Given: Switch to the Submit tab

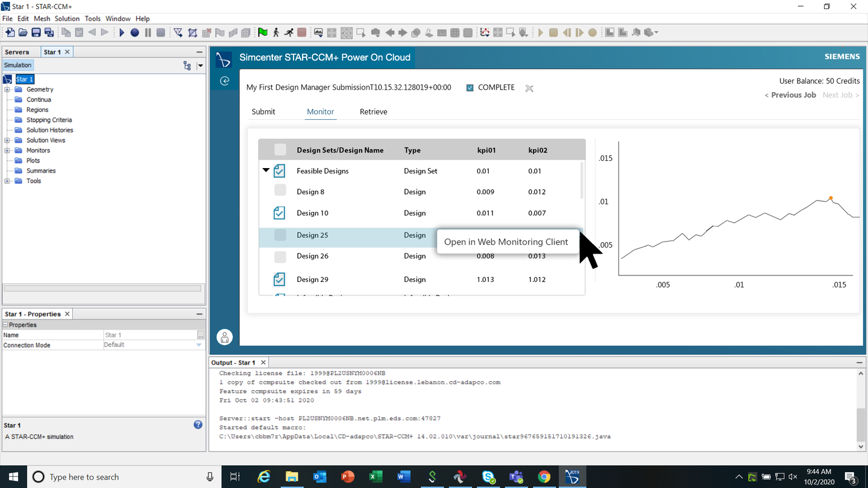Looking at the screenshot, I should [x=263, y=111].
